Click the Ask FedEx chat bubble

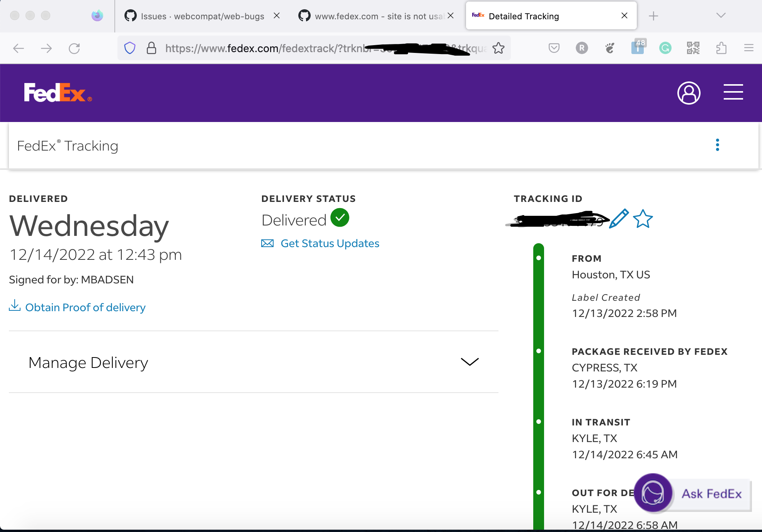(653, 494)
